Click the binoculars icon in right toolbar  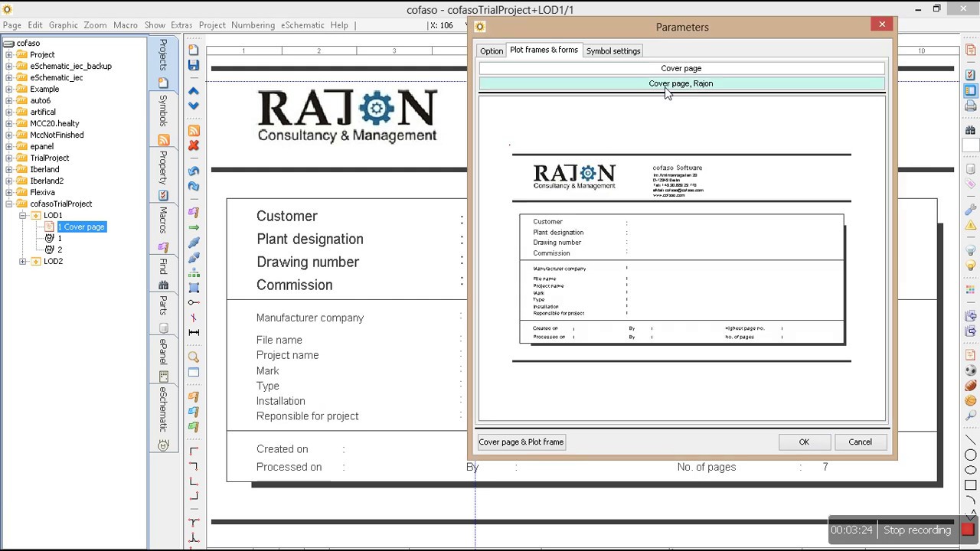971,130
